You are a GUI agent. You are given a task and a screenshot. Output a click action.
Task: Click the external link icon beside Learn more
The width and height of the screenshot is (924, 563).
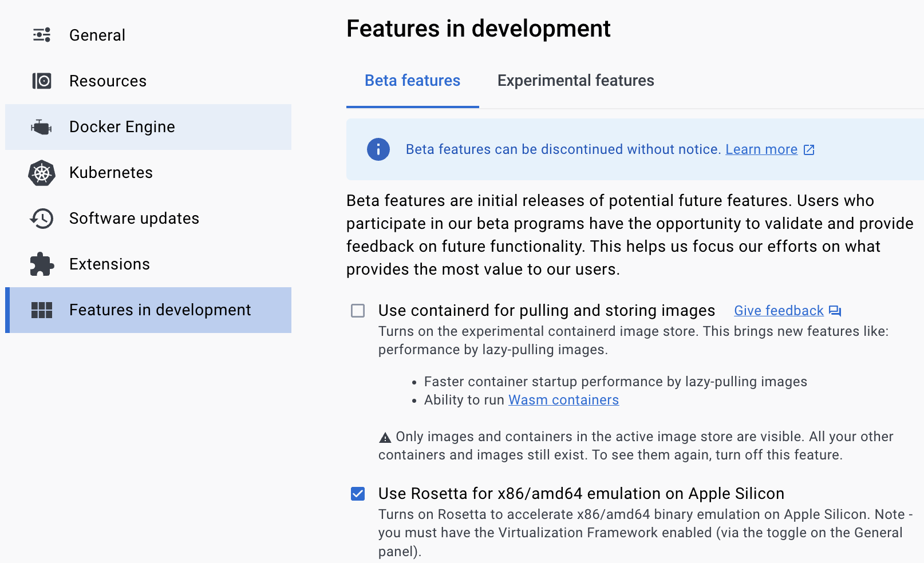pos(809,150)
